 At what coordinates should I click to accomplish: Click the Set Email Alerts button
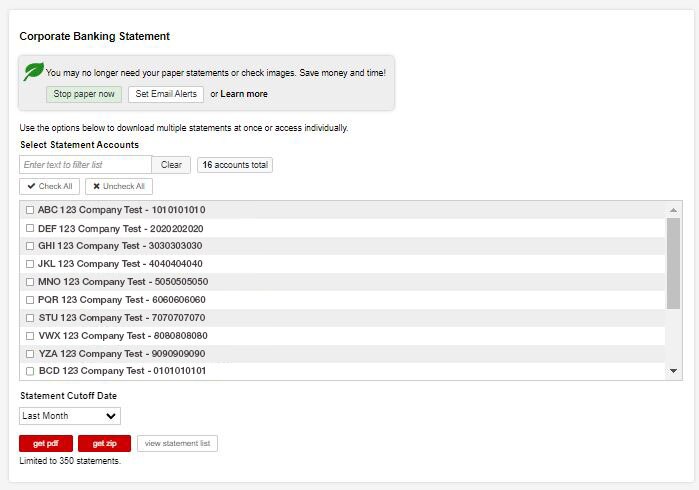(166, 94)
